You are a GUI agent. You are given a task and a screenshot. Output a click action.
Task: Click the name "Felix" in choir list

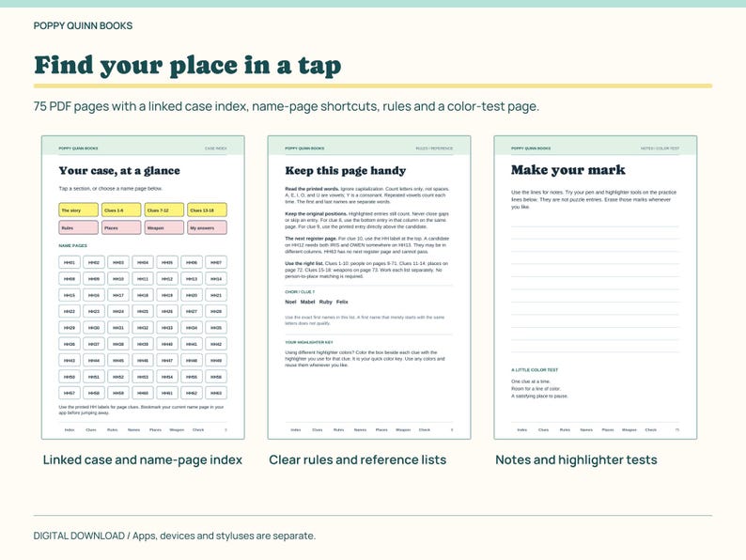pos(342,302)
